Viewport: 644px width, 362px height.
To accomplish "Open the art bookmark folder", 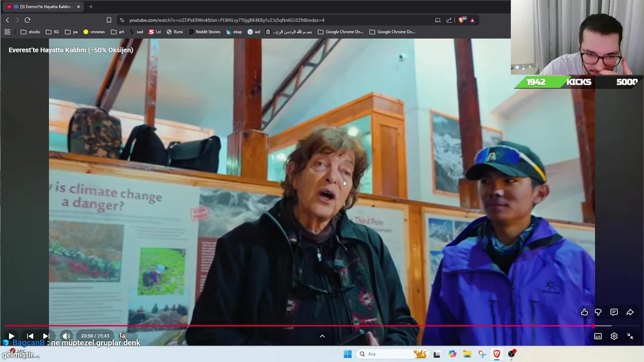I will coord(117,32).
